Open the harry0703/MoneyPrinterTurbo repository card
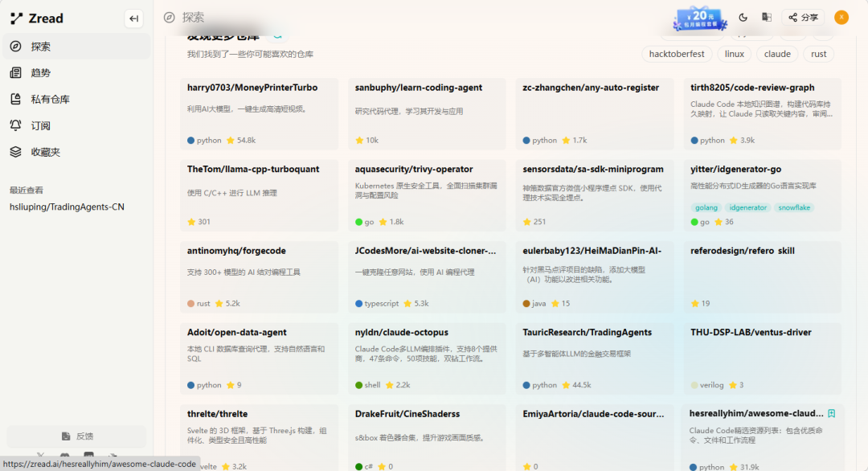 click(259, 114)
